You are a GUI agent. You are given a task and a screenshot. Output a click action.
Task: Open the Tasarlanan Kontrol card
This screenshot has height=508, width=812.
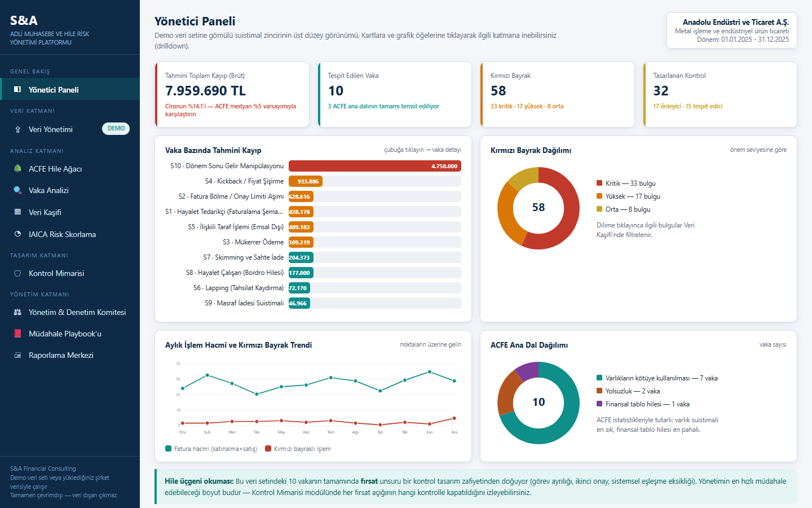point(720,95)
